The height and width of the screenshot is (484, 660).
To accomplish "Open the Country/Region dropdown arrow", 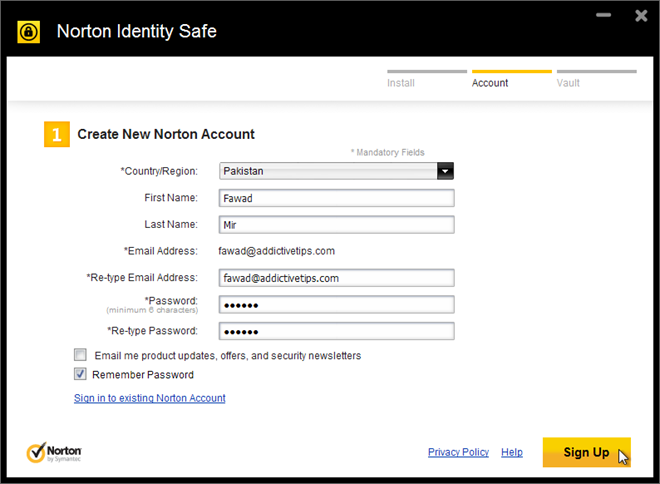I will (445, 171).
